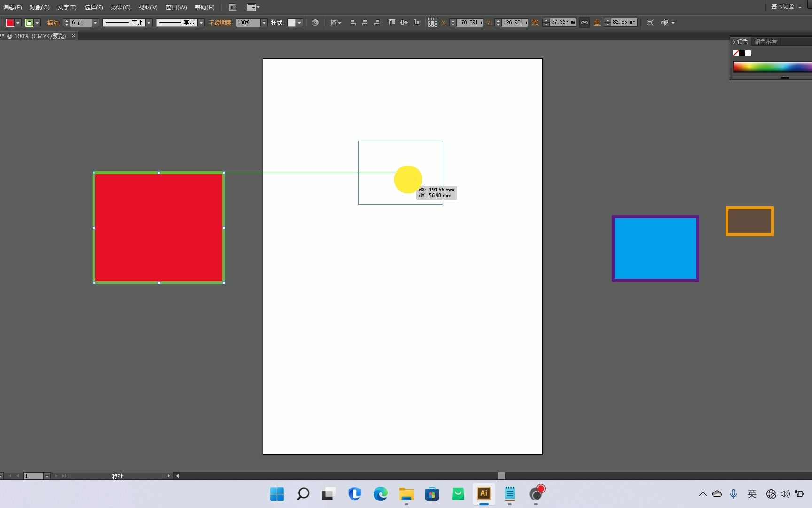Open the 选择(S) menu

coord(94,8)
